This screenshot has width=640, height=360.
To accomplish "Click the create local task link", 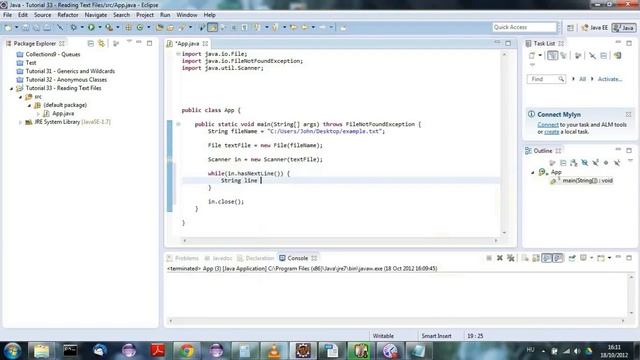I will tap(551, 132).
